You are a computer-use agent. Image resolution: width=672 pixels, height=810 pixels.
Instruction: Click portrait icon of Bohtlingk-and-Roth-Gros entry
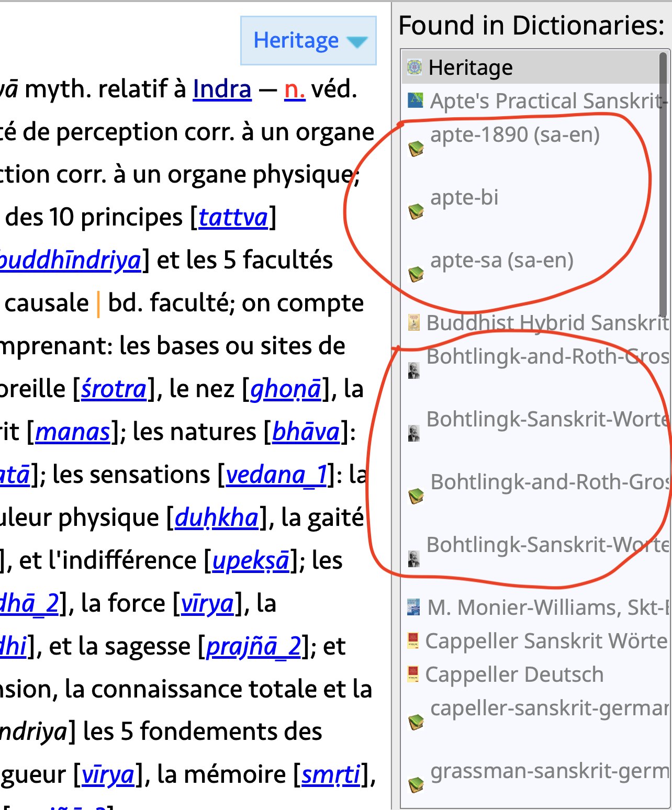coord(413,370)
